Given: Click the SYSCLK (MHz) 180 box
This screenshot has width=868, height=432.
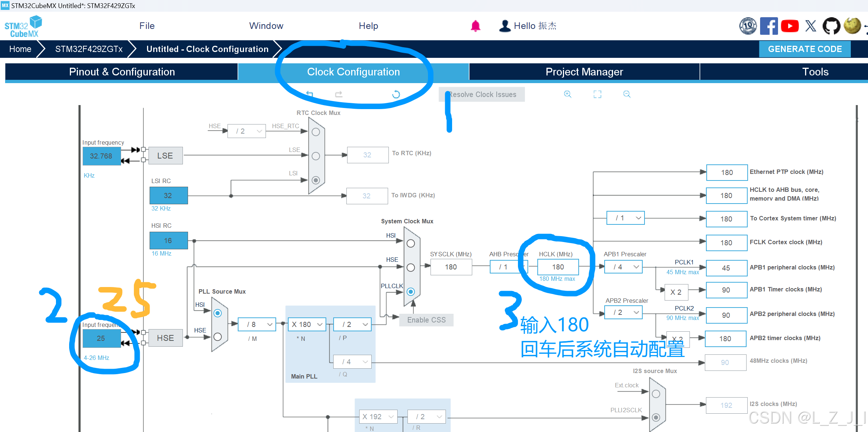Looking at the screenshot, I should point(451,267).
